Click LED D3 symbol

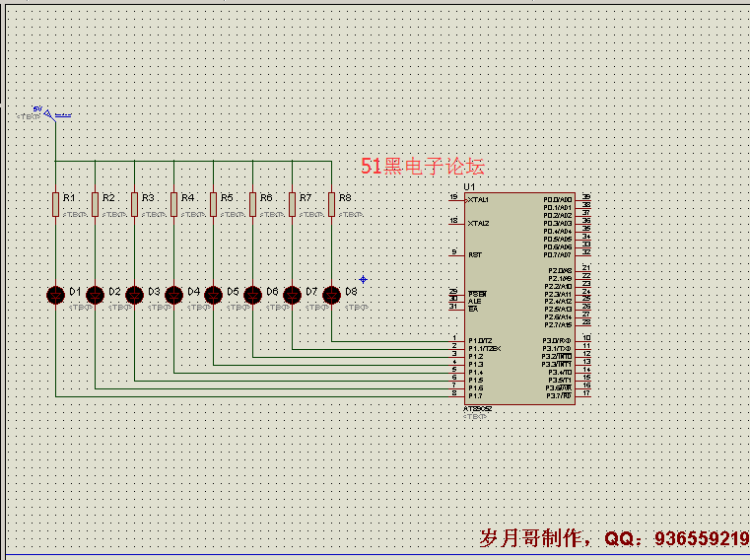pyautogui.click(x=134, y=295)
